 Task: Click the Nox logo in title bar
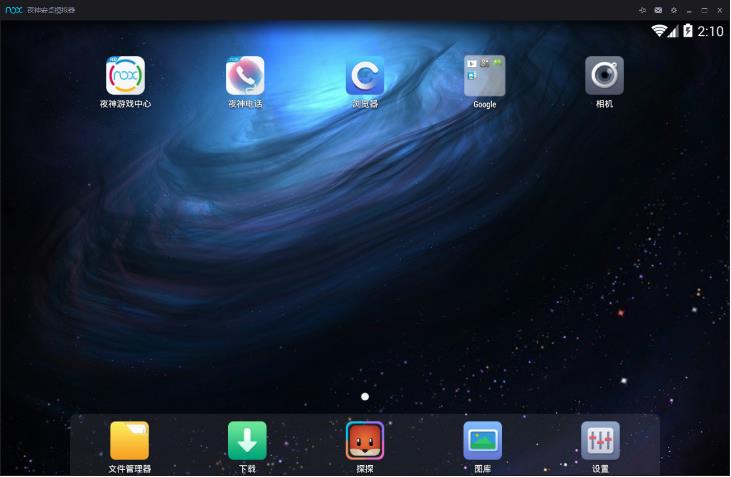pos(14,10)
